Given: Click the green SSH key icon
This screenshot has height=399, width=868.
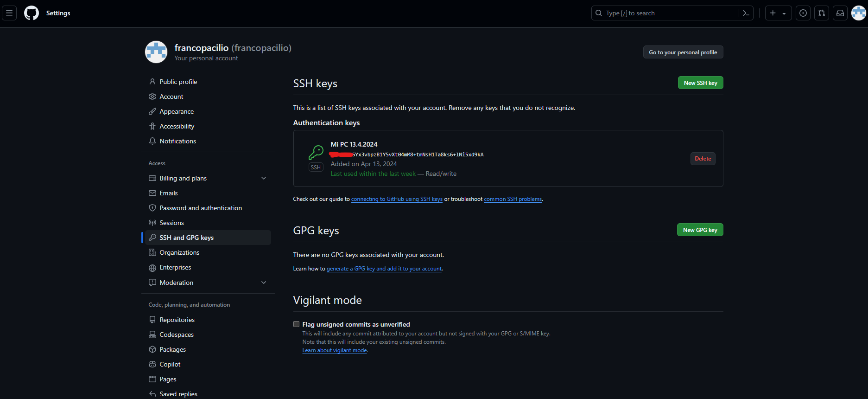Looking at the screenshot, I should pos(316,152).
